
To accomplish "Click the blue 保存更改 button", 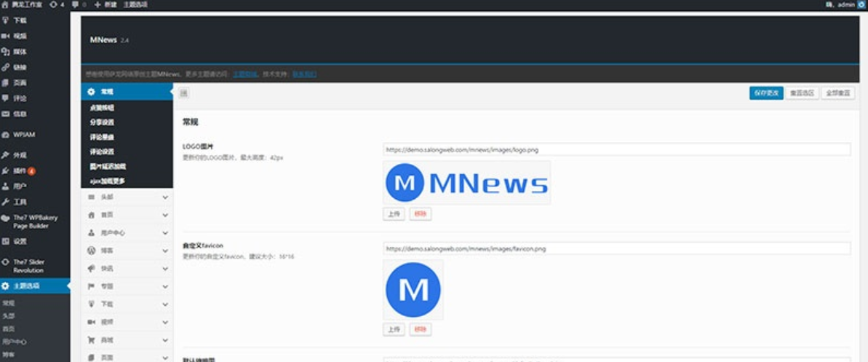I will [766, 93].
